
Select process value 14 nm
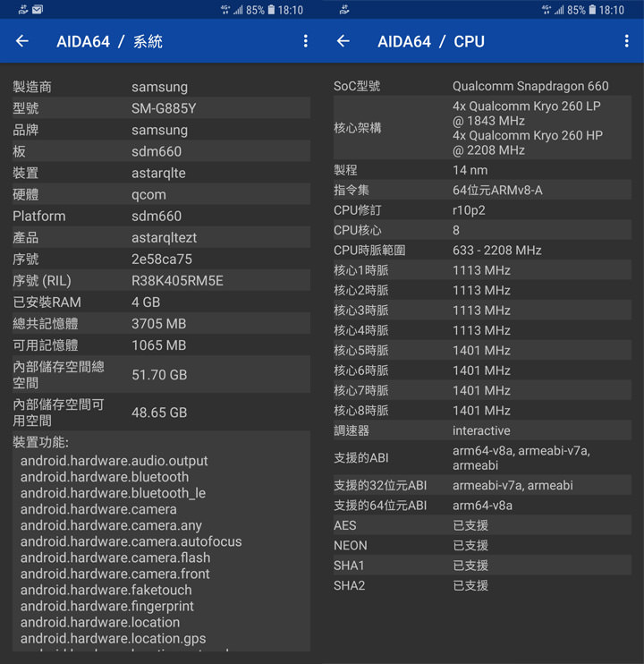(x=470, y=170)
